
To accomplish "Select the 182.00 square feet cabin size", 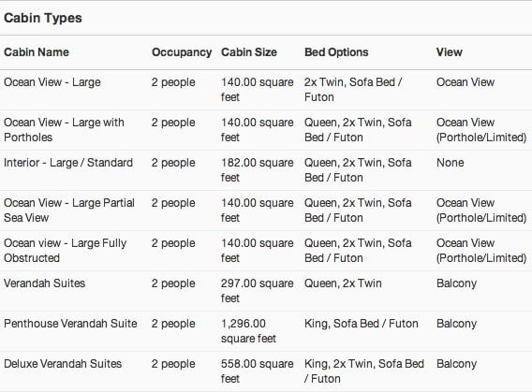I will pyautogui.click(x=258, y=170).
